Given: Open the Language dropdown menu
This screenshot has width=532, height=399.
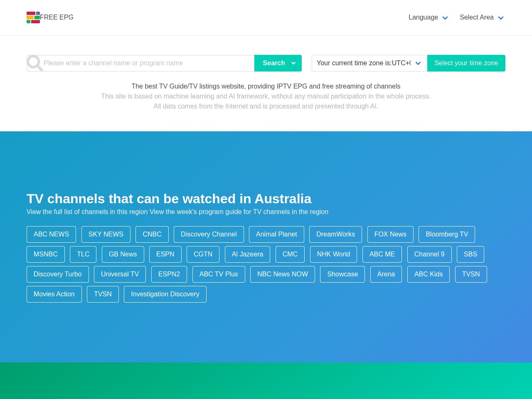Looking at the screenshot, I should 428,17.
